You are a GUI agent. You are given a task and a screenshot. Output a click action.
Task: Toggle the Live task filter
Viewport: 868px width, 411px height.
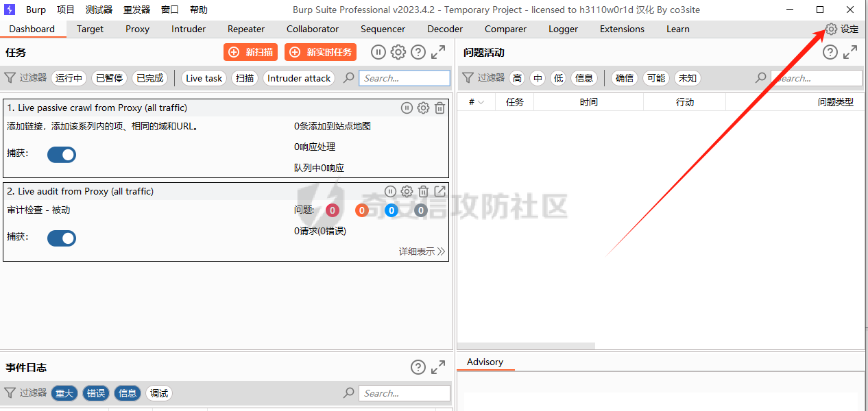204,78
